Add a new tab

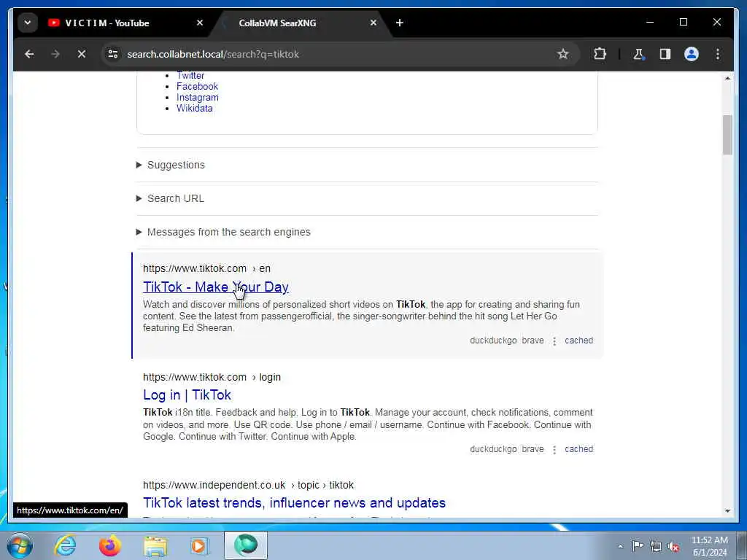[x=400, y=23]
